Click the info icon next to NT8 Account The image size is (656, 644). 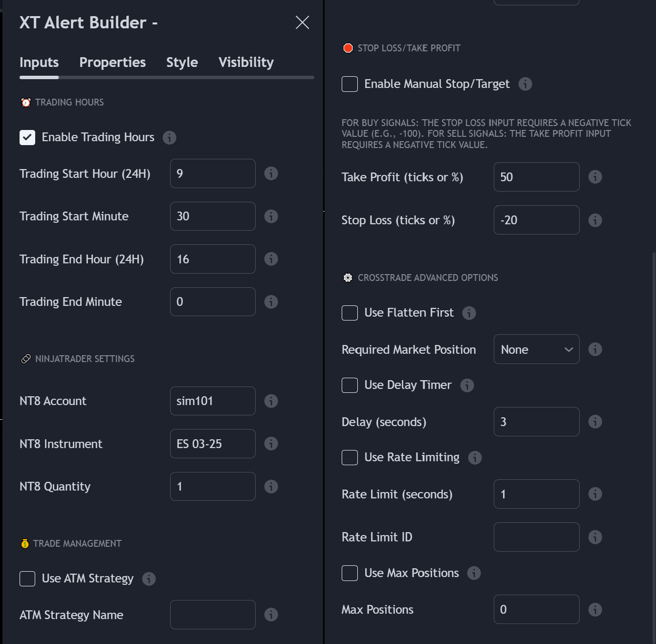271,401
